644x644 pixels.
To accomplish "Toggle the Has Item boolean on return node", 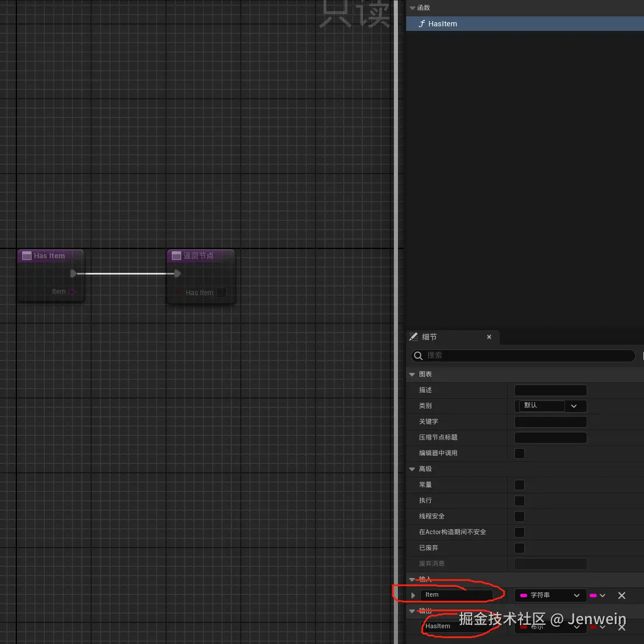I will (x=221, y=293).
